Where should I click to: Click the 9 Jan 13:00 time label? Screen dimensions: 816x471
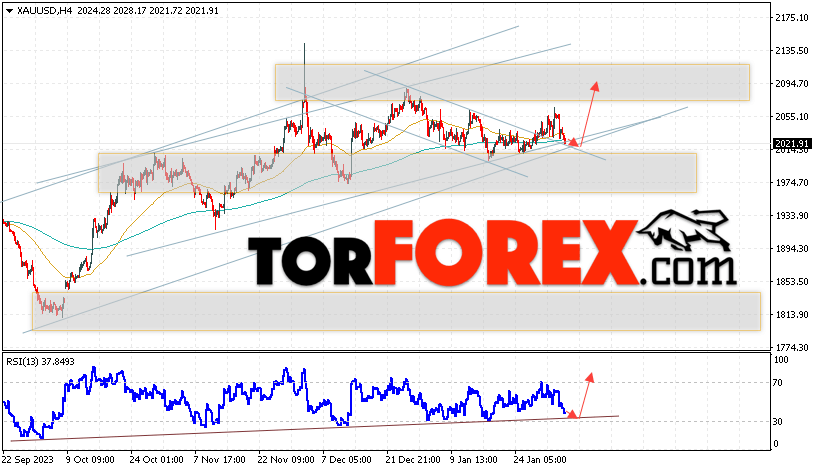pos(474,460)
